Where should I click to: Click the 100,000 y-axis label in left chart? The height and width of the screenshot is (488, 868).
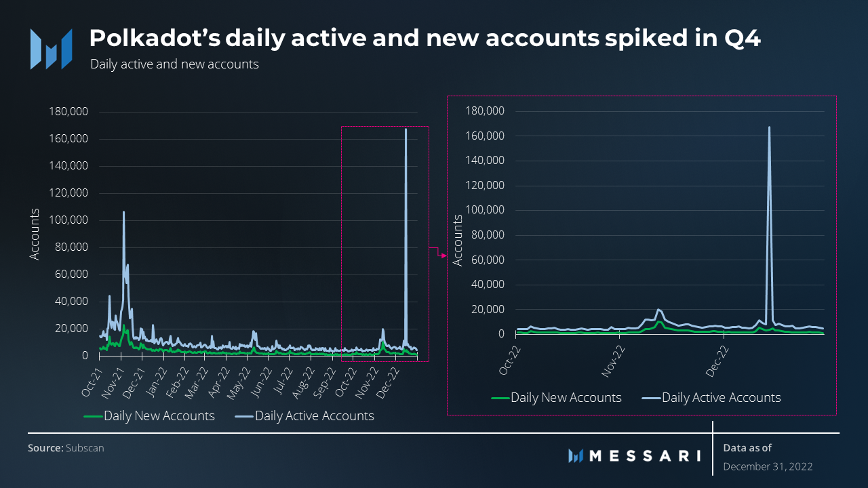tap(70, 220)
